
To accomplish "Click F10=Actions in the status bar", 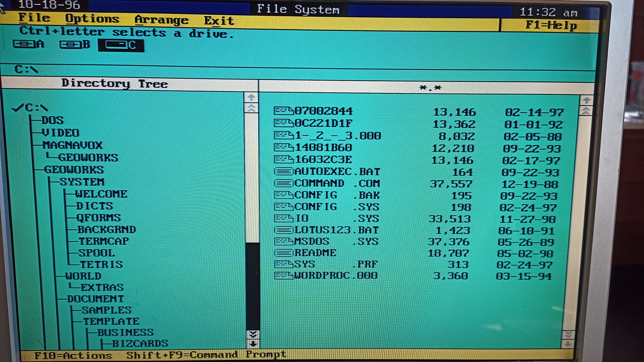I will (73, 355).
